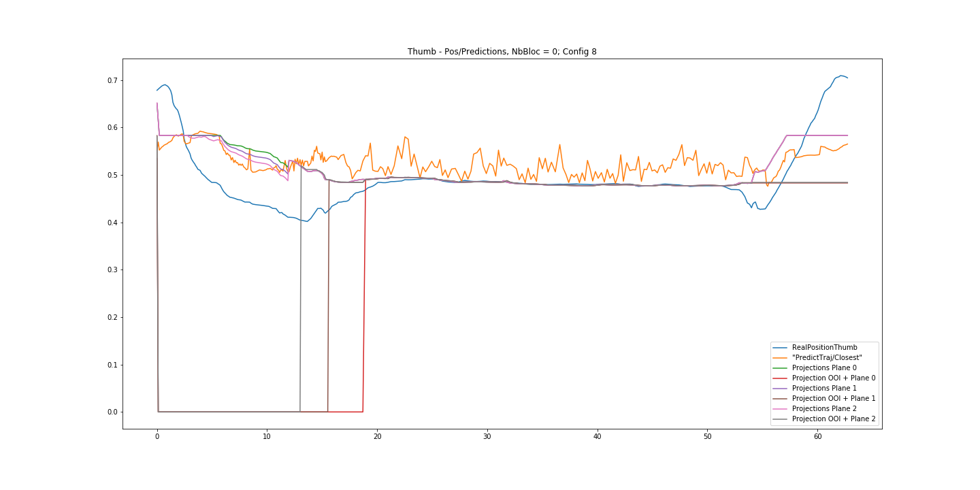Click the 0.0 y-axis tick label
The image size is (980, 490).
click(112, 412)
